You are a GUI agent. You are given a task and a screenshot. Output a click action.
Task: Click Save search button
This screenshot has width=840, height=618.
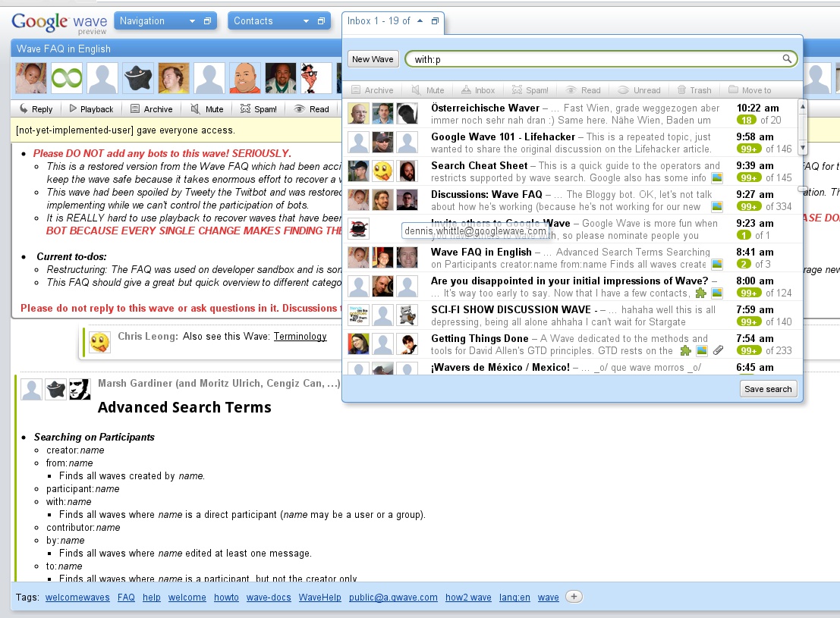768,389
